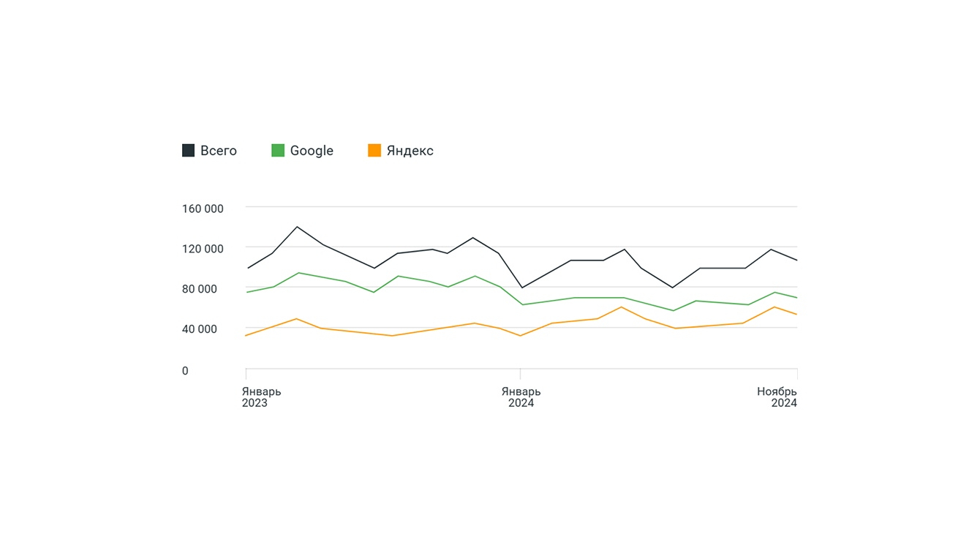Click the 160 000 y-axis label
Image resolution: width=980 pixels, height=551 pixels.
[x=203, y=209]
